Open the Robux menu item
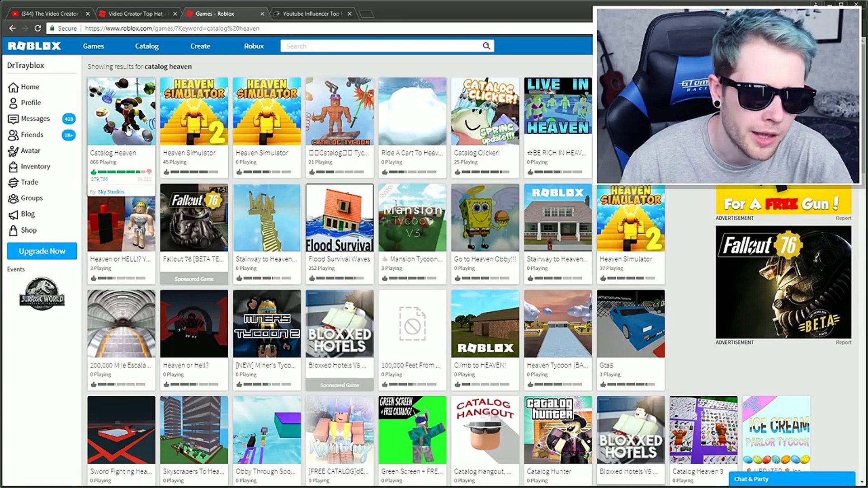 click(x=254, y=46)
